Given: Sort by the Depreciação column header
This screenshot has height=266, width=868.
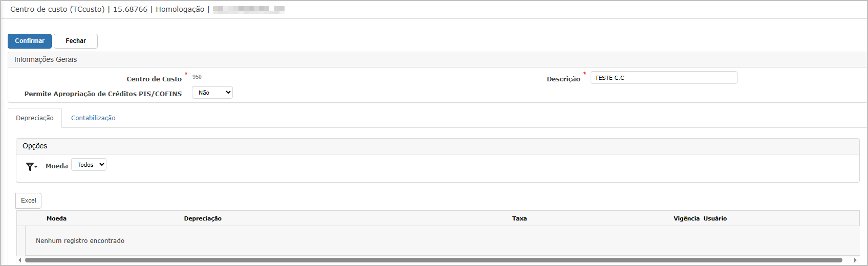Looking at the screenshot, I should pyautogui.click(x=203, y=218).
